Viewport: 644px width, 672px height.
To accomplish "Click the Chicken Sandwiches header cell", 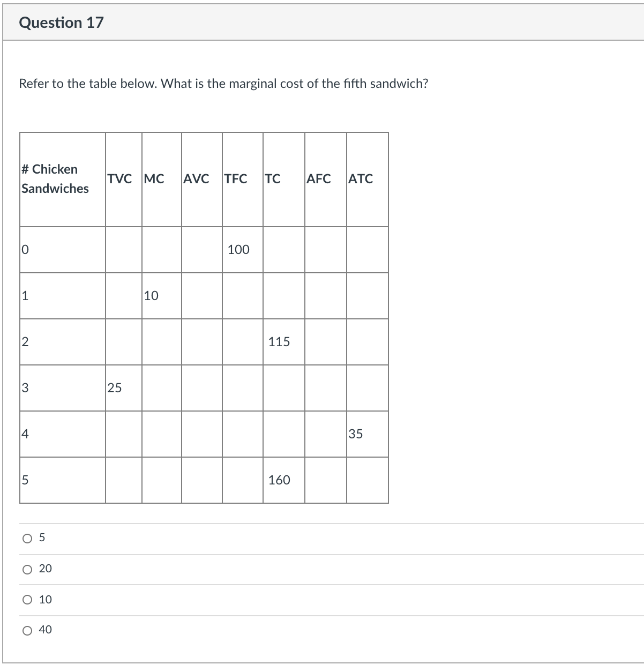I will [x=55, y=179].
